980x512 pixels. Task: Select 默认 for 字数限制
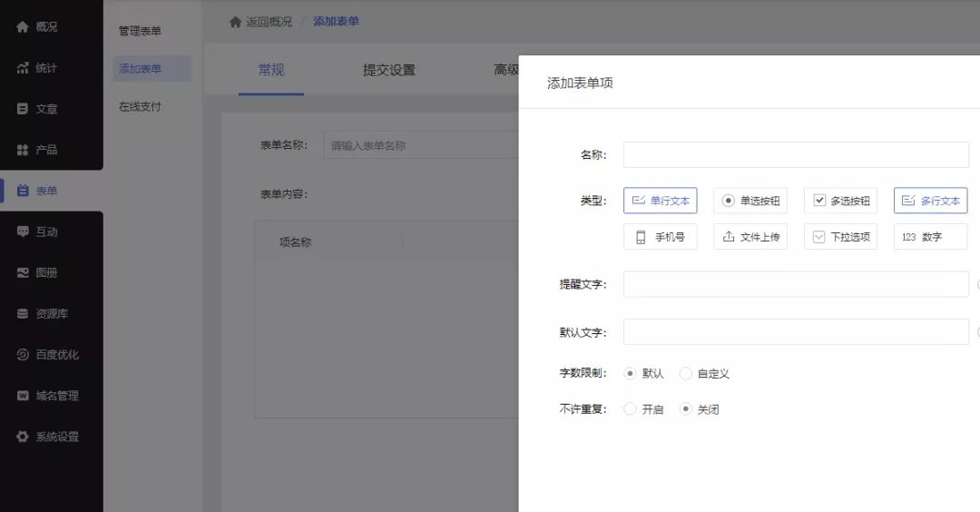point(630,373)
